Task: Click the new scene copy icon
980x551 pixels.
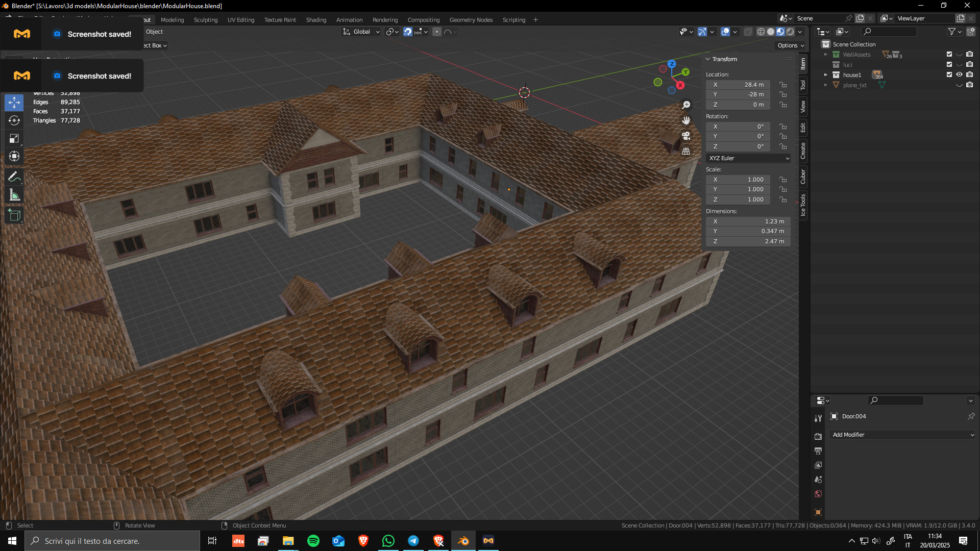Action: pos(860,18)
